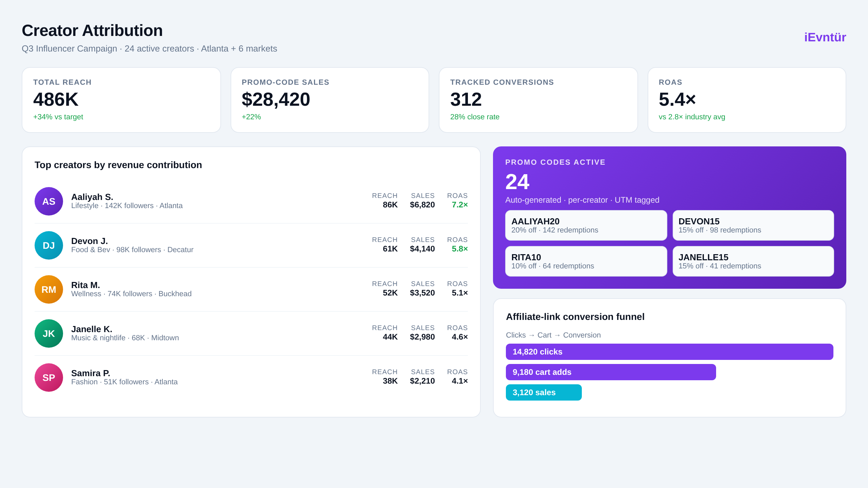The height and width of the screenshot is (488, 868).
Task: Click 'Auto-generated · per-creator · UTM tagged' text
Action: [x=582, y=200]
